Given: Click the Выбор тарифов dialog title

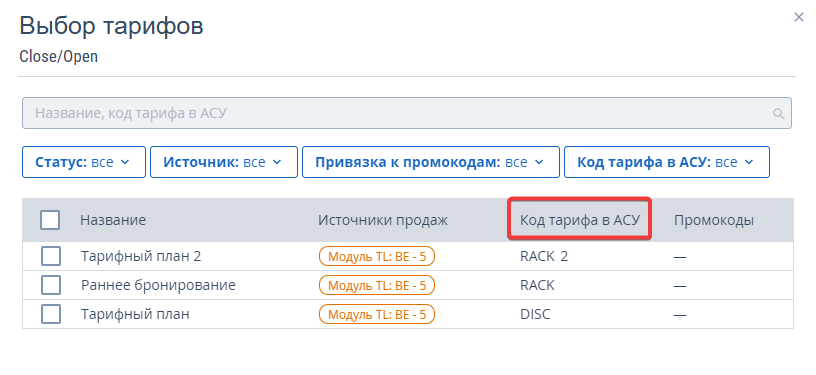Looking at the screenshot, I should pyautogui.click(x=111, y=26).
